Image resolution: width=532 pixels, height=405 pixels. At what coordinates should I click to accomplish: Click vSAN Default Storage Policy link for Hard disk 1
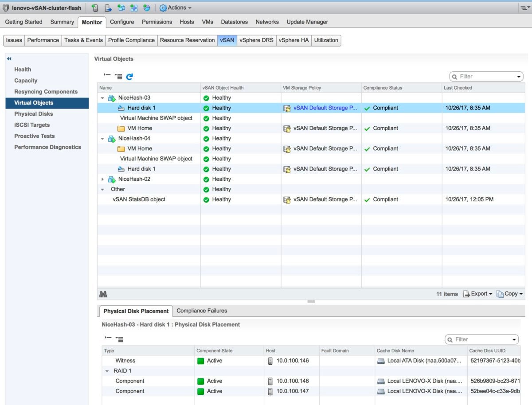coord(325,108)
